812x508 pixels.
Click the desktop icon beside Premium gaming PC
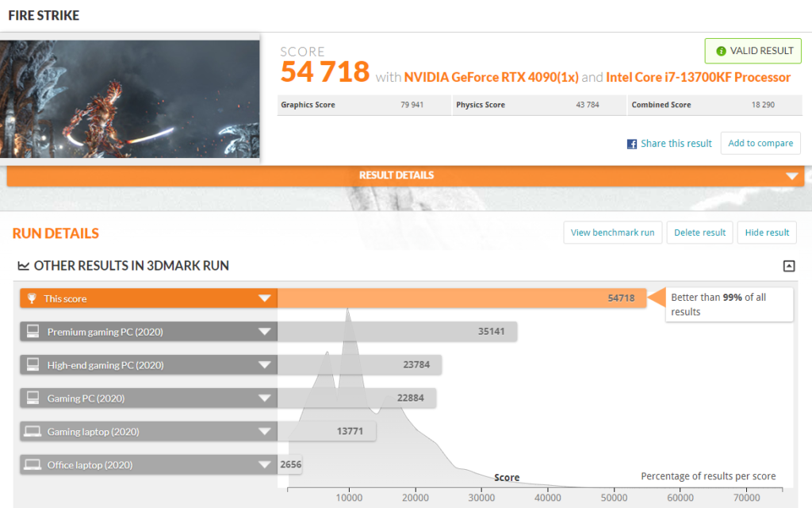click(x=33, y=331)
